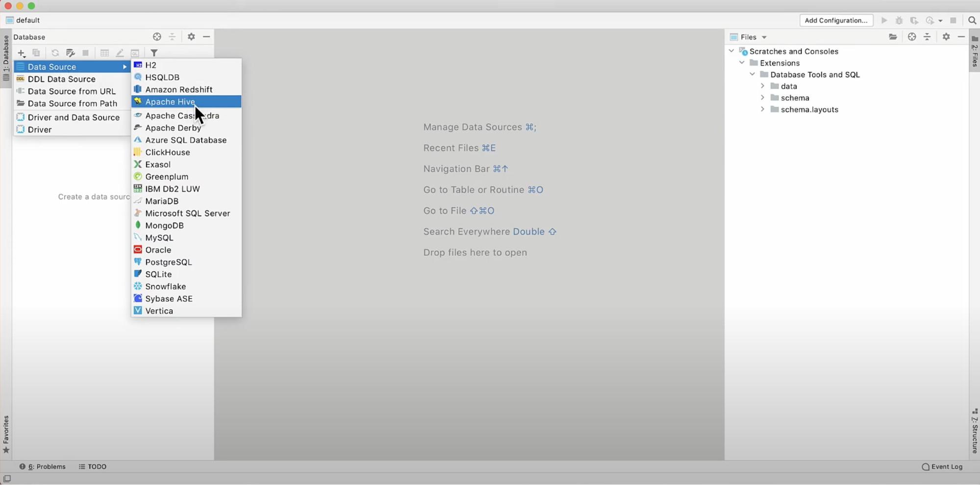The height and width of the screenshot is (485, 980).
Task: Expand the schema folder
Action: [762, 98]
